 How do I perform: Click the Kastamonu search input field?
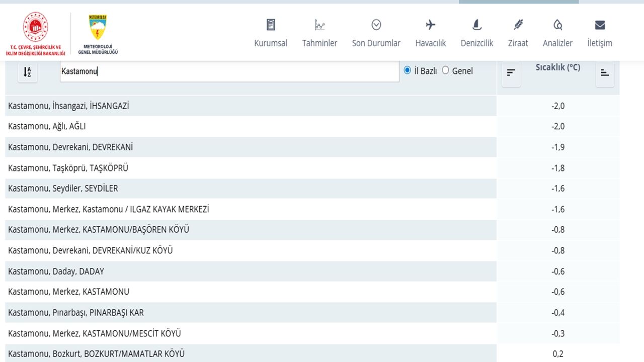point(229,71)
